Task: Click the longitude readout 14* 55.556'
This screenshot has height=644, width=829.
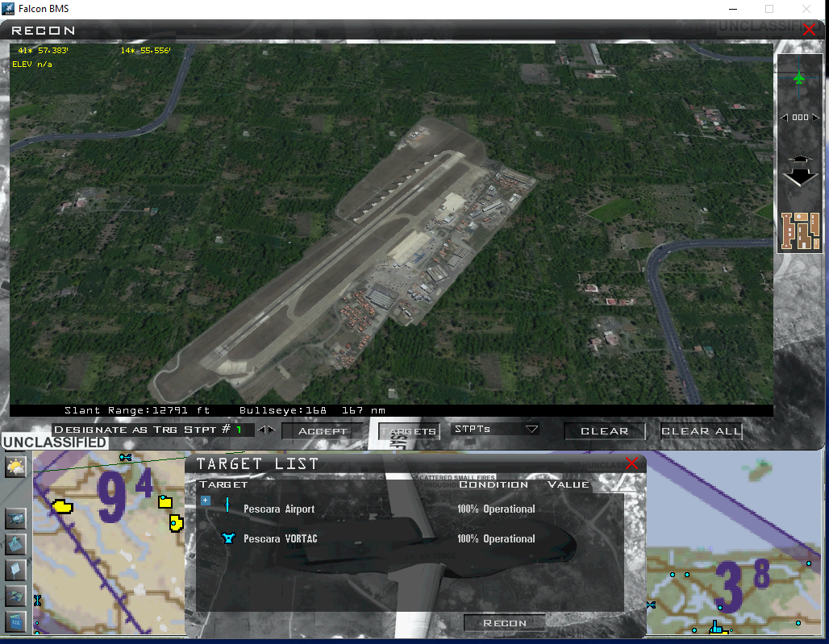Action: click(x=145, y=50)
